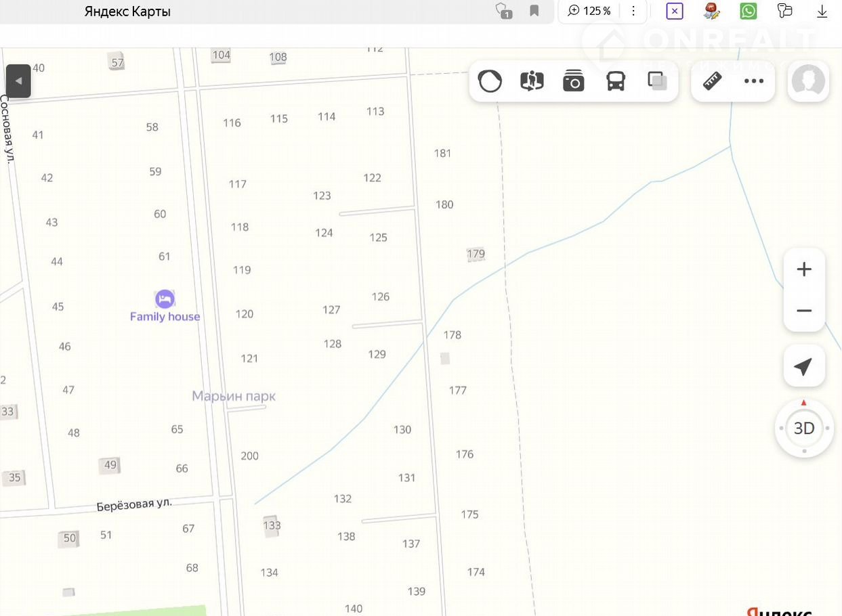
Task: Open more map tools menu
Action: point(754,81)
